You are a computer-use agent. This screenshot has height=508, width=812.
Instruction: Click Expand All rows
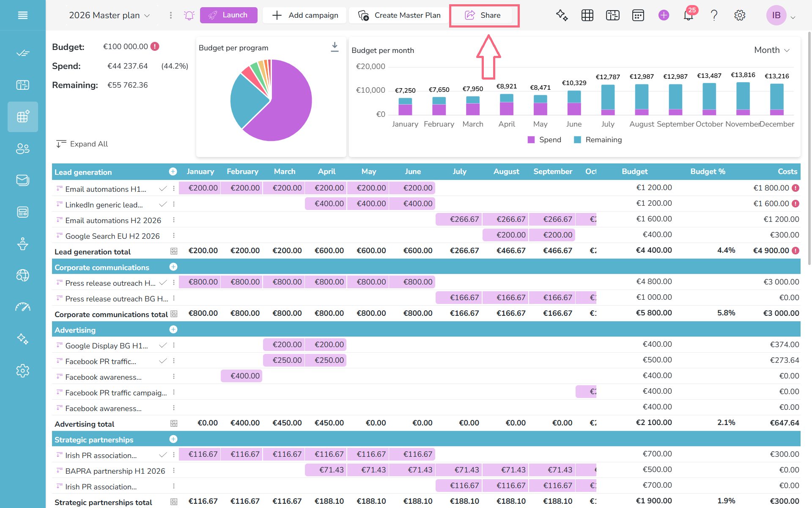[x=82, y=144]
